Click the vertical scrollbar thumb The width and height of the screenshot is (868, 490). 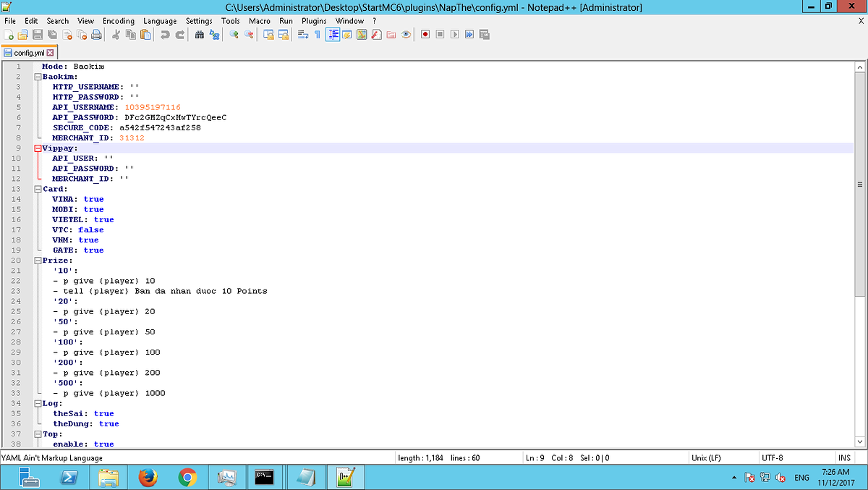[x=860, y=184]
